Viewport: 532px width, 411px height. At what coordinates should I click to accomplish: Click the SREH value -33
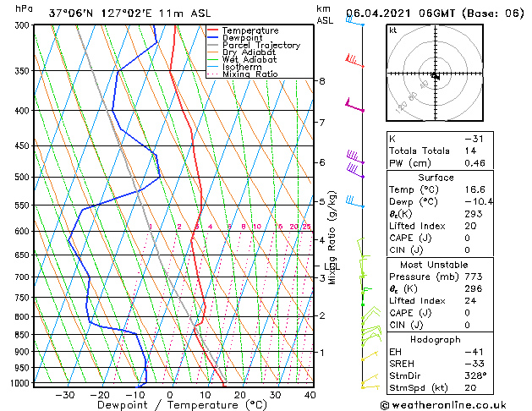[474, 364]
